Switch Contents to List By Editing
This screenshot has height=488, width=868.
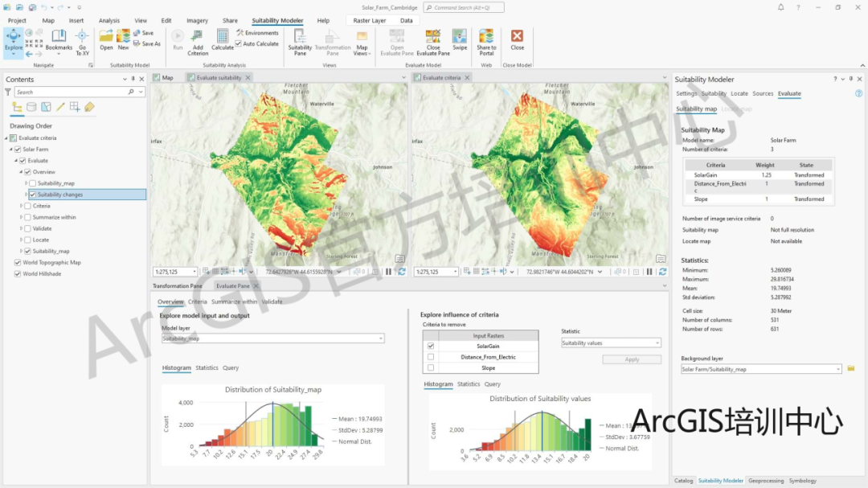click(x=60, y=108)
